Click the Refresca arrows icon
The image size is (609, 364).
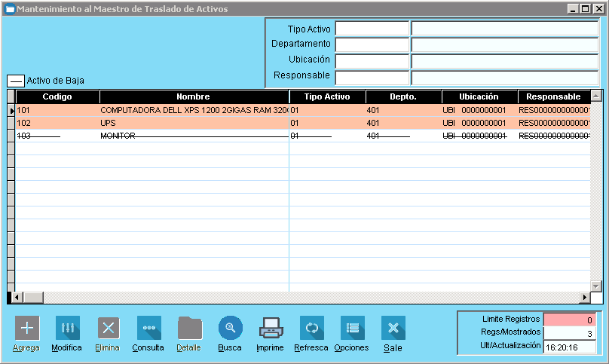[311, 328]
